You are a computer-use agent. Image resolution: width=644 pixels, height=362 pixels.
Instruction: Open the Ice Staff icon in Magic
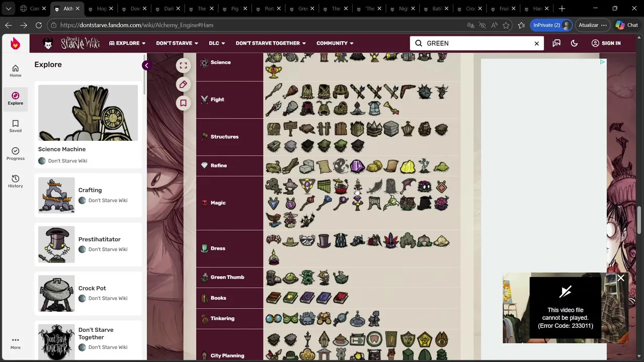pos(324,203)
